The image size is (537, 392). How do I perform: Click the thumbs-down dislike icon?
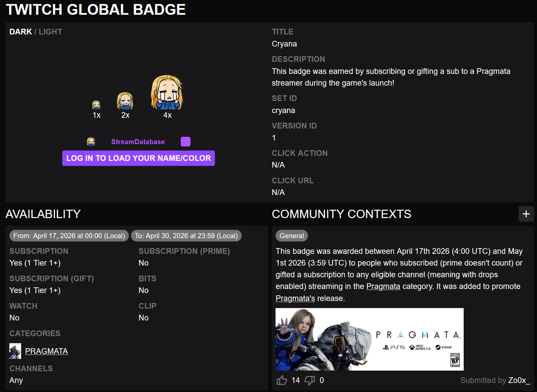point(310,380)
